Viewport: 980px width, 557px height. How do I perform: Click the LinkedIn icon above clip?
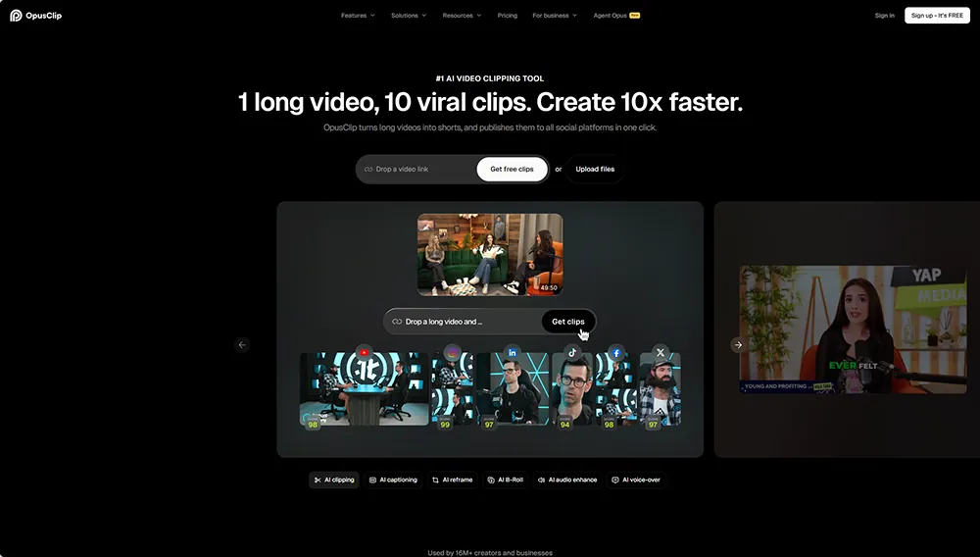[x=512, y=353]
